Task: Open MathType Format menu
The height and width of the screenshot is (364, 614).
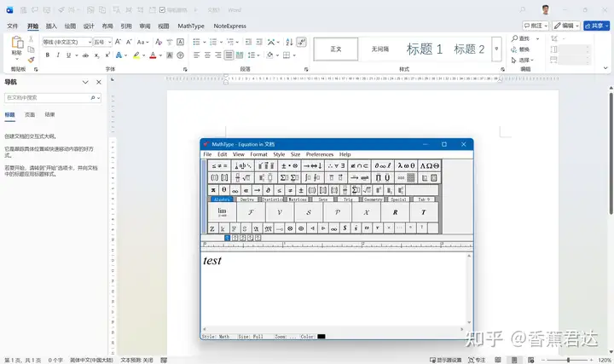Action: tap(258, 154)
